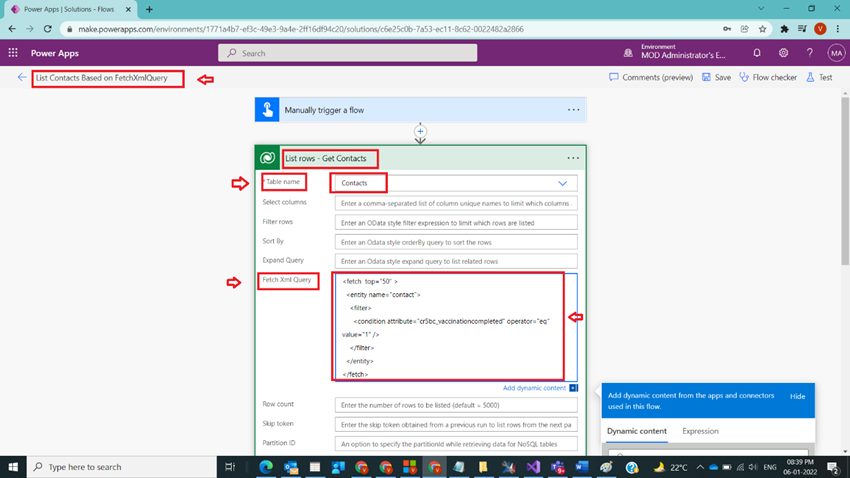Click the Table name label
The image size is (850, 478).
(x=282, y=182)
